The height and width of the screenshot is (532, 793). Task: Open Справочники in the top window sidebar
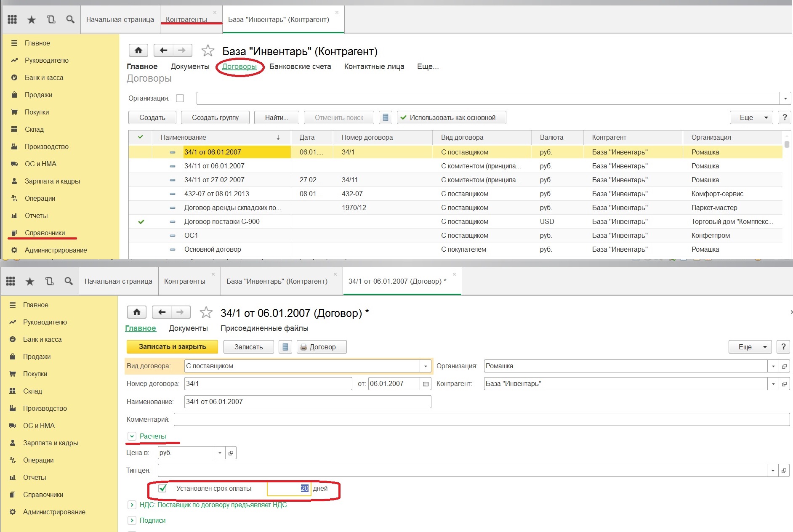(45, 233)
